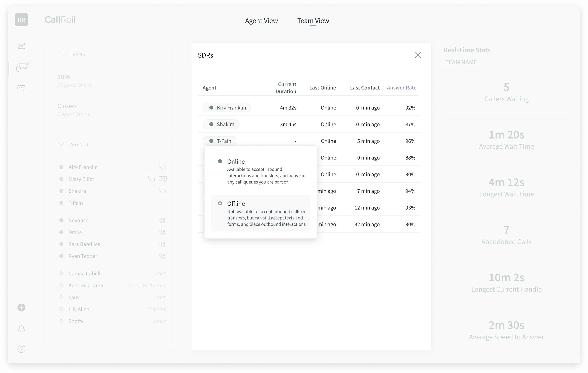Image resolution: width=588 pixels, height=373 pixels.
Task: Open T-Pain's status dropdown pill
Action: [220, 141]
